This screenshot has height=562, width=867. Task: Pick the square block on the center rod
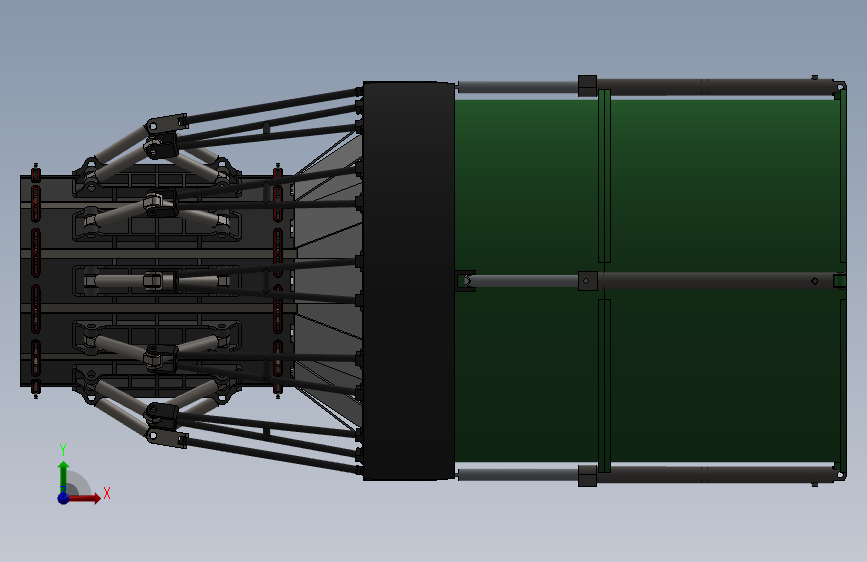pyautogui.click(x=588, y=281)
